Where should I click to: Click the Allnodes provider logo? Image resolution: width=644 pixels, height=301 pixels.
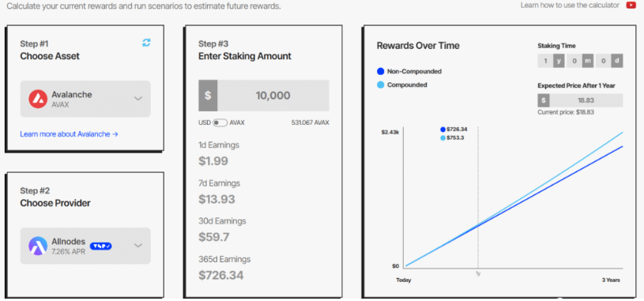pyautogui.click(x=38, y=246)
